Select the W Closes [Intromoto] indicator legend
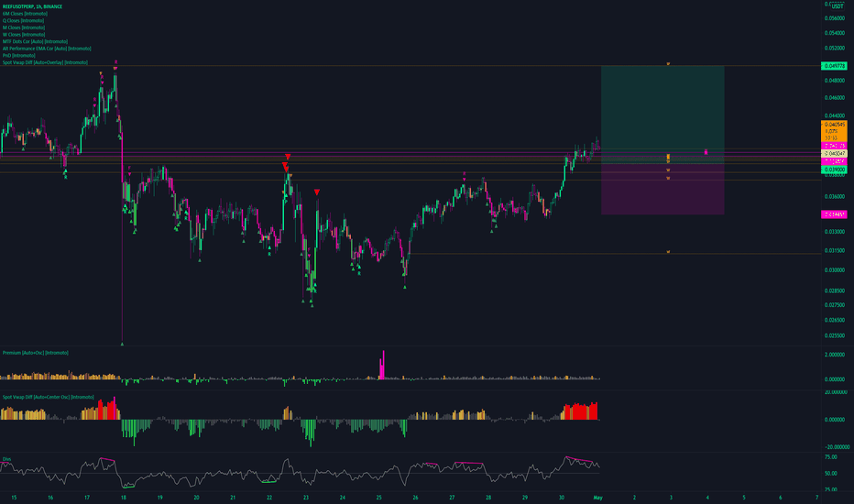This screenshot has height=504, width=854. coord(24,35)
